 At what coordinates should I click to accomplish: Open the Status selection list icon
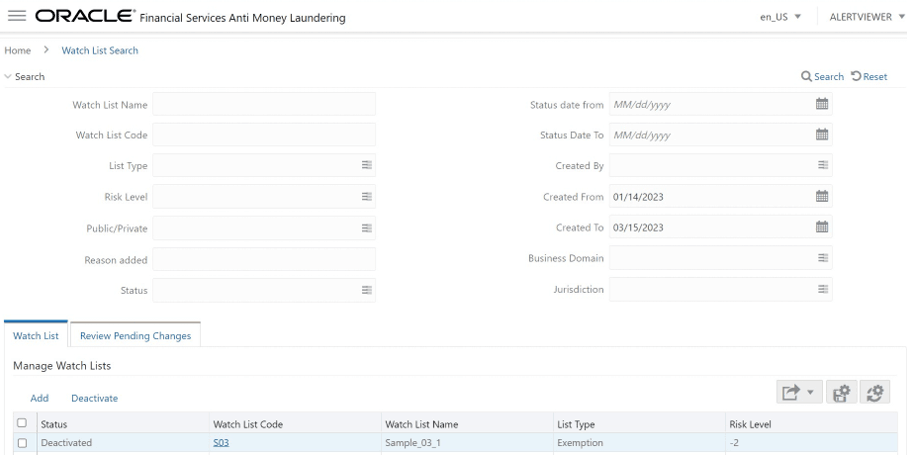click(x=367, y=290)
